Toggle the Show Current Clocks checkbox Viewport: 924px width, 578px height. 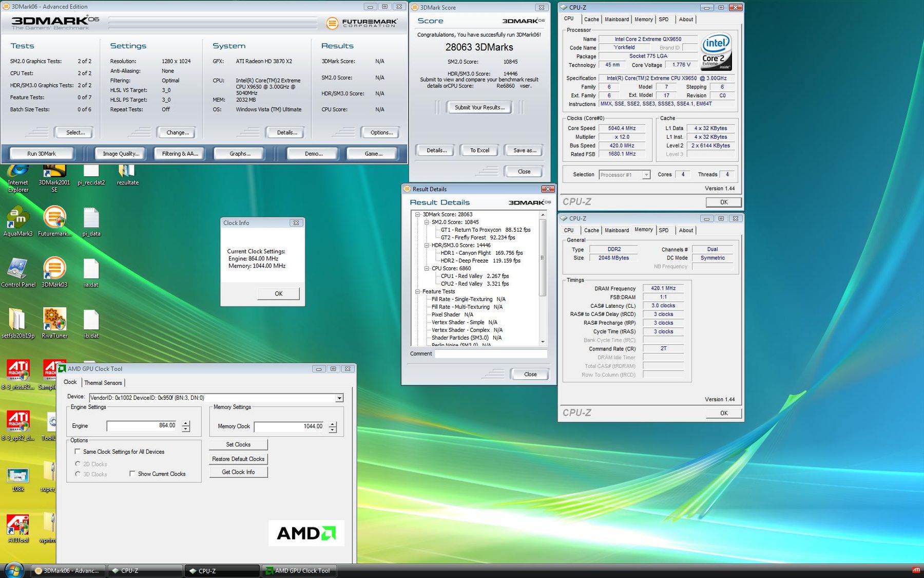[x=132, y=474]
